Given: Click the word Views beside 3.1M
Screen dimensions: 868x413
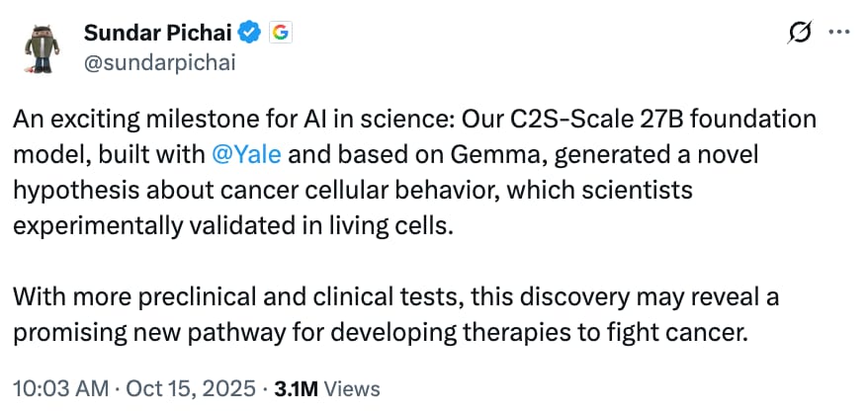Looking at the screenshot, I should coord(351,388).
